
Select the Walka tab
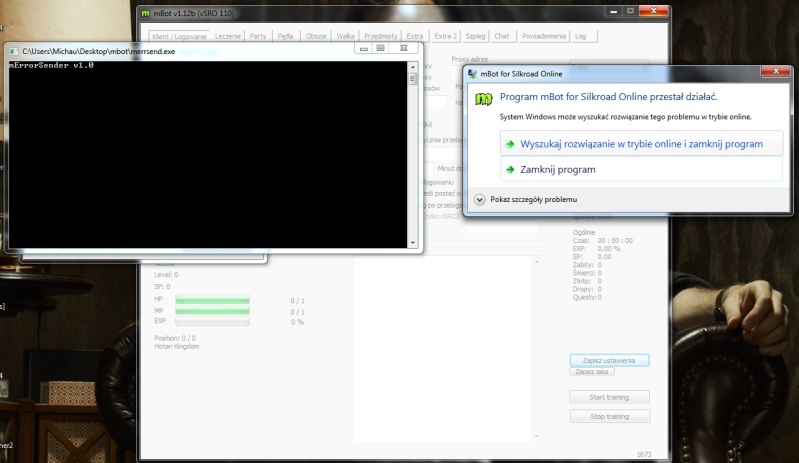click(345, 36)
